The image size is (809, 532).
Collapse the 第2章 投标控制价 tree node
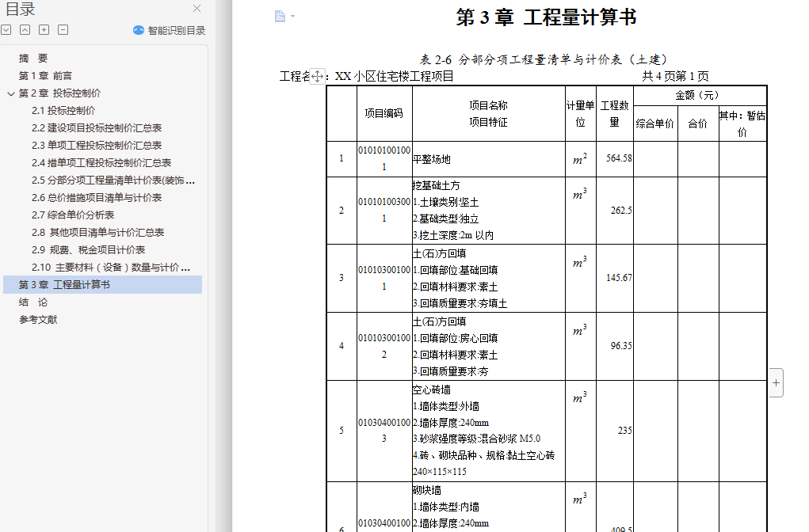coord(11,94)
